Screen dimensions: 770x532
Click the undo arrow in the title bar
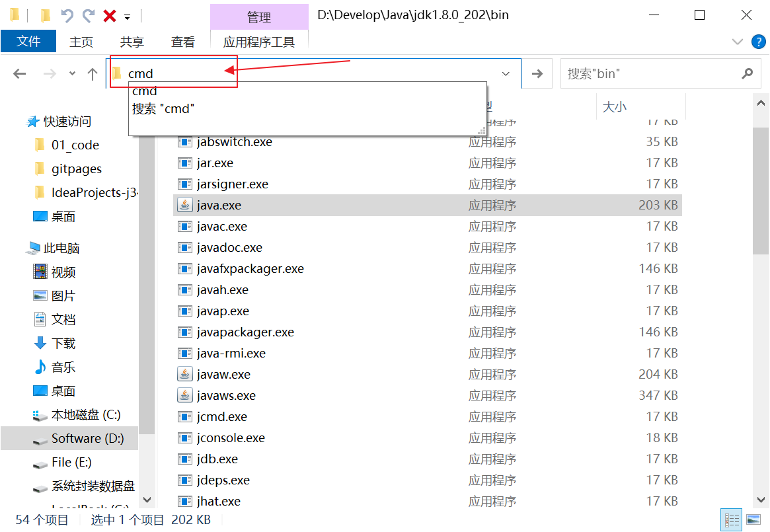(67, 16)
